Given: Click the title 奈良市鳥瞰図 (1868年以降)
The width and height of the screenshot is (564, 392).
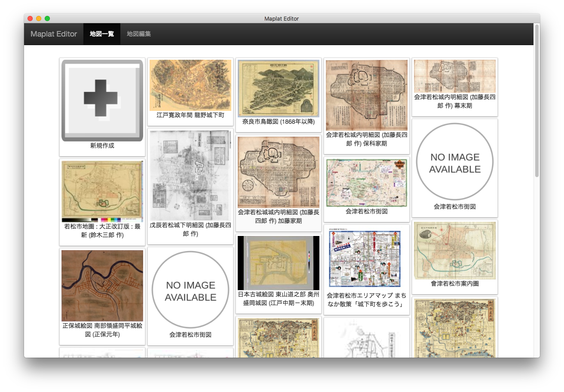Looking at the screenshot, I should click(279, 122).
